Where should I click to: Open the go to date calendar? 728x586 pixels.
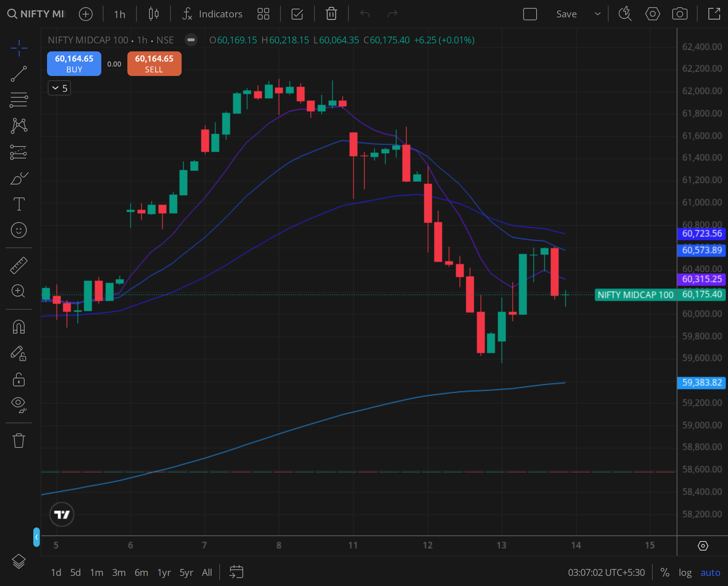pos(236,572)
